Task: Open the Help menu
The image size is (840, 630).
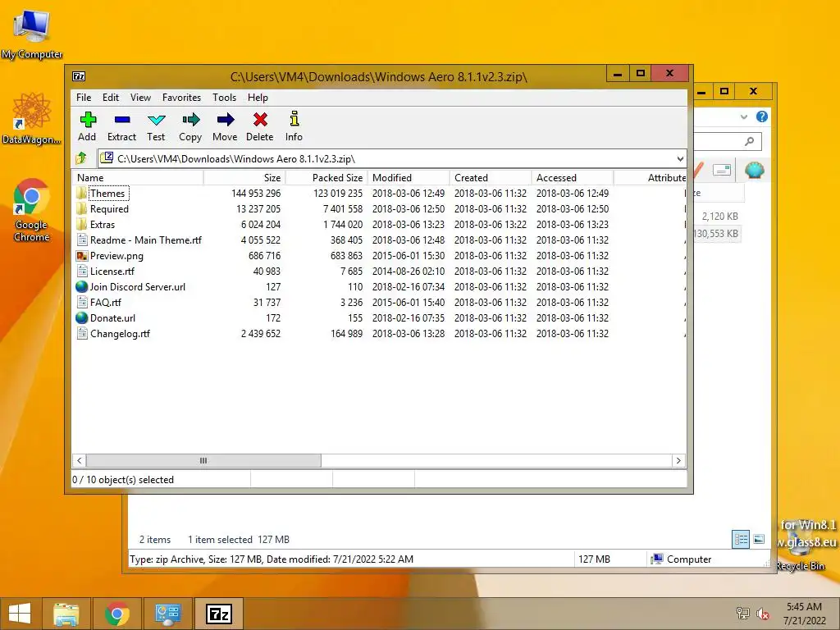Action: click(x=258, y=98)
